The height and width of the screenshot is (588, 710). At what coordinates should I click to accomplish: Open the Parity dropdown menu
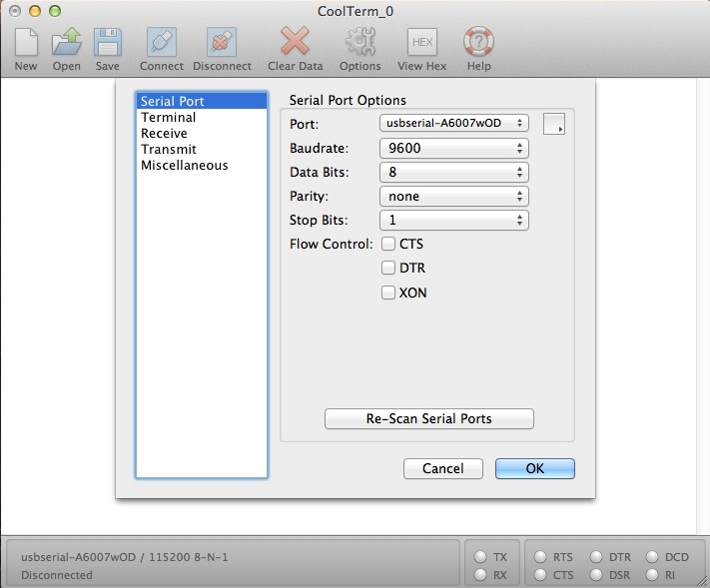[x=454, y=196]
